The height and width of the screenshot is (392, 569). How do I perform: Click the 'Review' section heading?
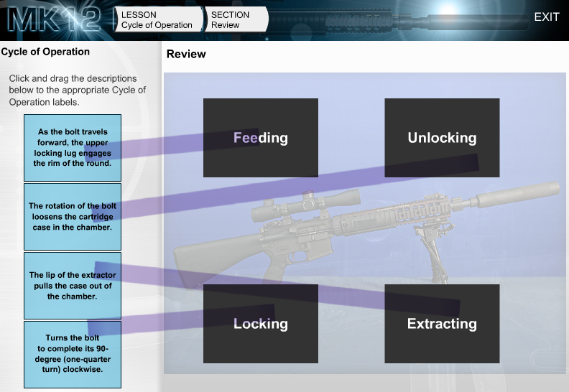point(186,54)
